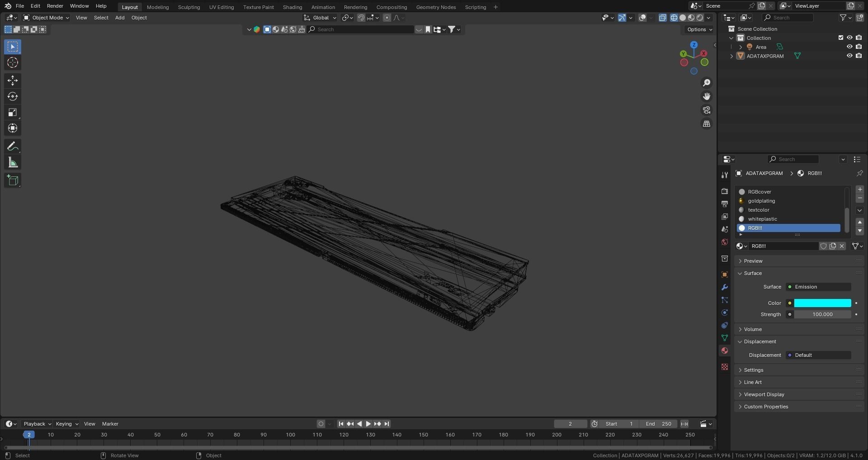Expand the Area item in outliner

tap(741, 47)
